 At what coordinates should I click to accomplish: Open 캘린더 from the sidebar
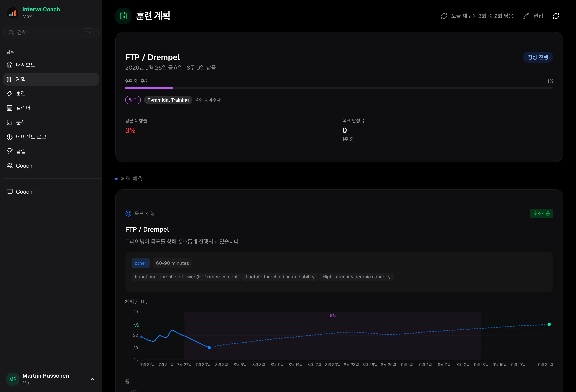click(51, 108)
